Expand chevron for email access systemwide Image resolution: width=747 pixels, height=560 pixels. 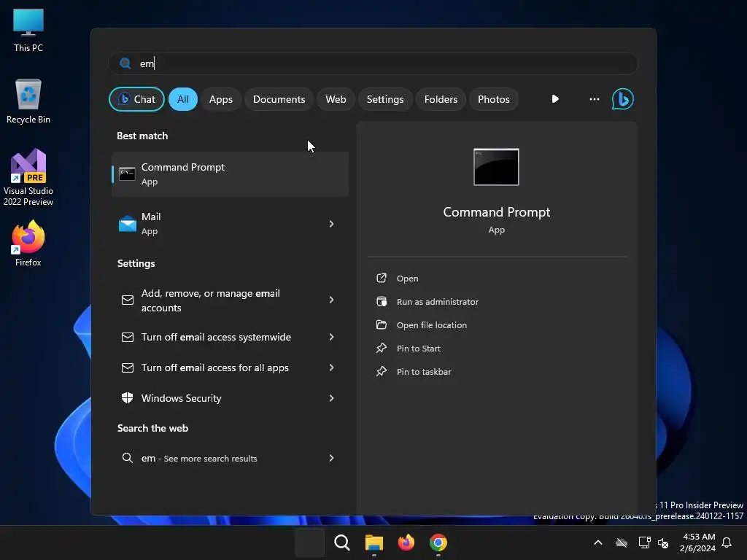point(331,337)
